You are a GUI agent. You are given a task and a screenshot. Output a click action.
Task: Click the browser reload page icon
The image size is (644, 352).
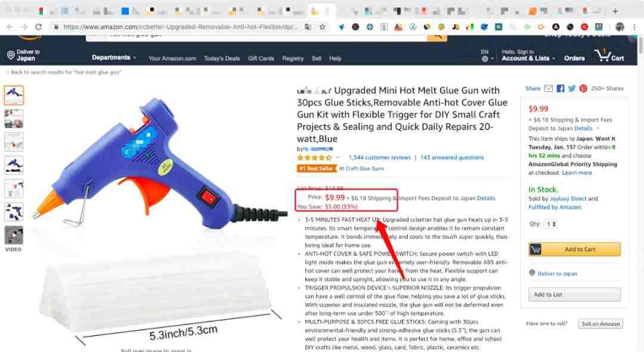pyautogui.click(x=38, y=27)
